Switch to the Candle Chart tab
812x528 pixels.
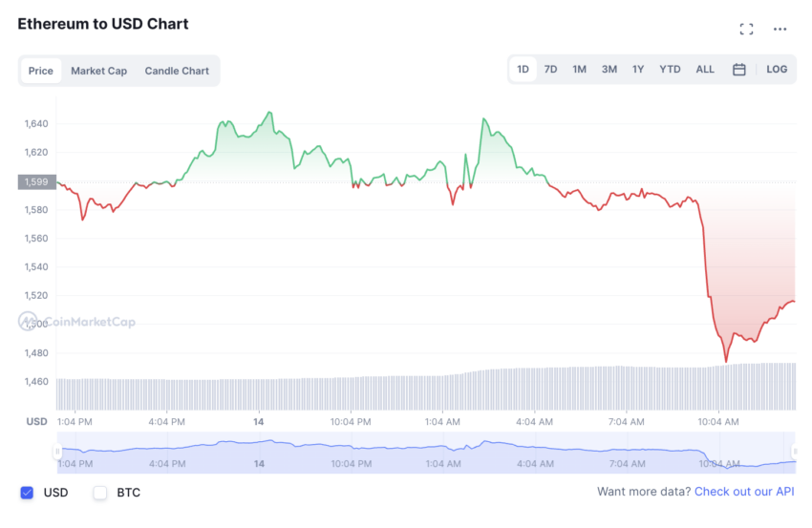pos(177,71)
